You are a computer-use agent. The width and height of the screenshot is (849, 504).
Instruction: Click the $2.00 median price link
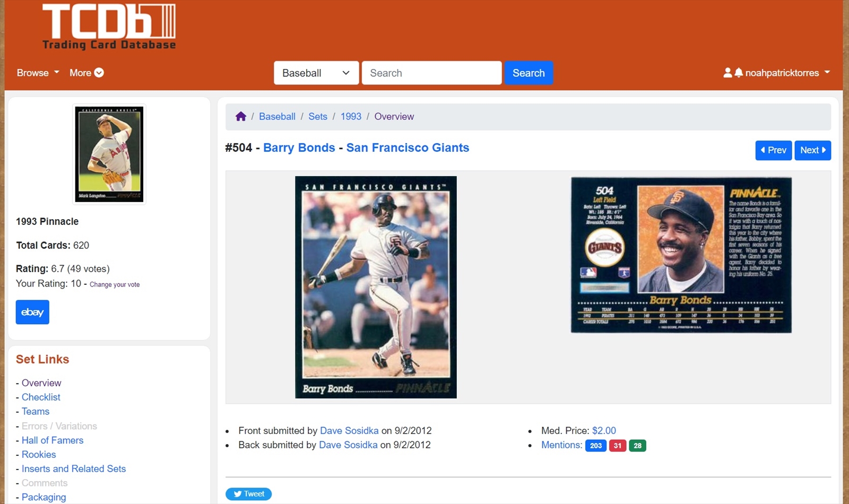(x=604, y=430)
